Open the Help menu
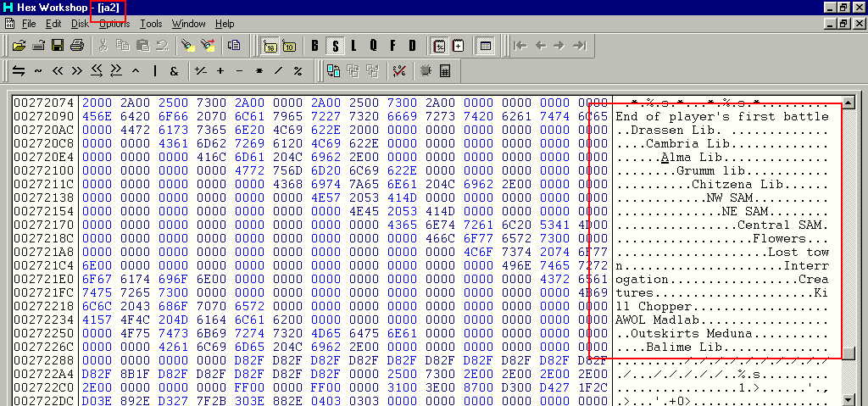Screen dimensions: 868x406 coord(225,24)
